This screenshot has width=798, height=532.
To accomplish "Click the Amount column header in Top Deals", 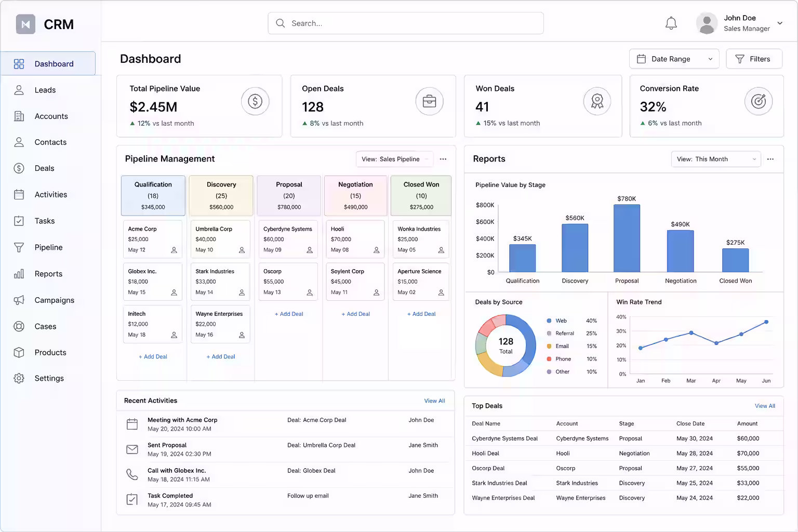I will [x=747, y=424].
